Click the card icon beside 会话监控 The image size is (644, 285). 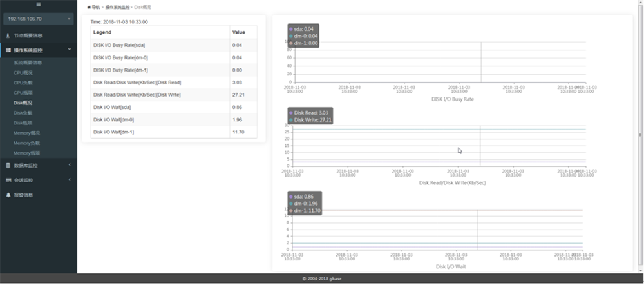pos(8,181)
